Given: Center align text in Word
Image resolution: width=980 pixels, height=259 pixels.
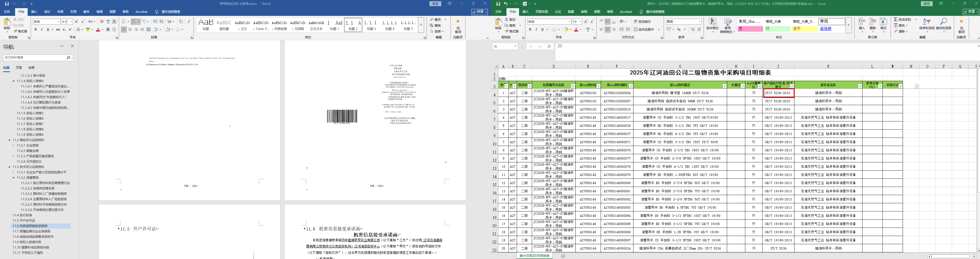Looking at the screenshot, I should (130, 30).
